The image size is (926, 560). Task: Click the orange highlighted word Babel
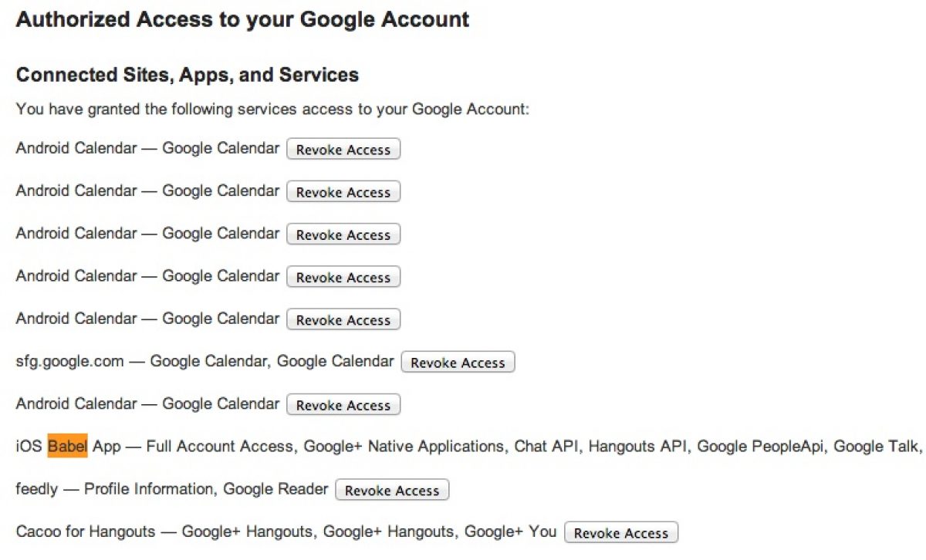(x=67, y=447)
